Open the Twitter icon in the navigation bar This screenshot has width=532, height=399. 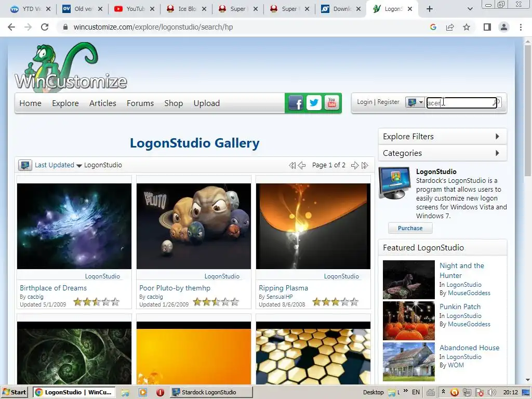pos(314,103)
